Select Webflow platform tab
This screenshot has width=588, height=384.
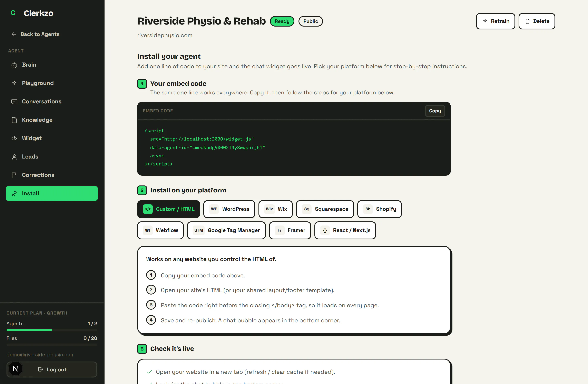point(160,230)
